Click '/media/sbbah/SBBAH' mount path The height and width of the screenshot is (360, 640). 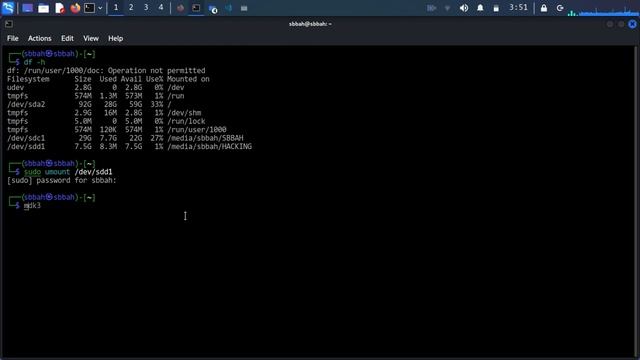205,138
